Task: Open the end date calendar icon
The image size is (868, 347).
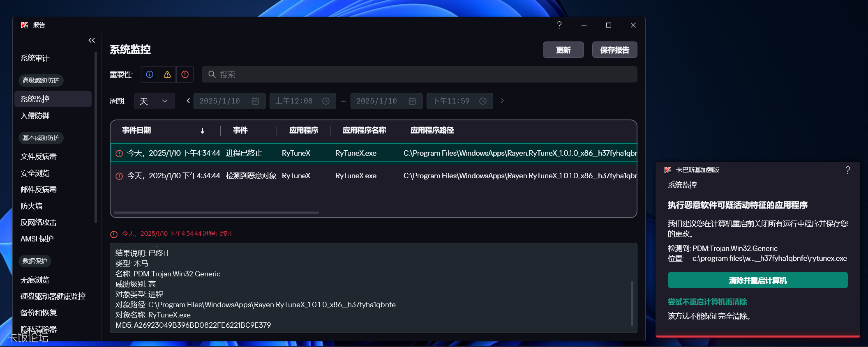Action: coord(412,101)
